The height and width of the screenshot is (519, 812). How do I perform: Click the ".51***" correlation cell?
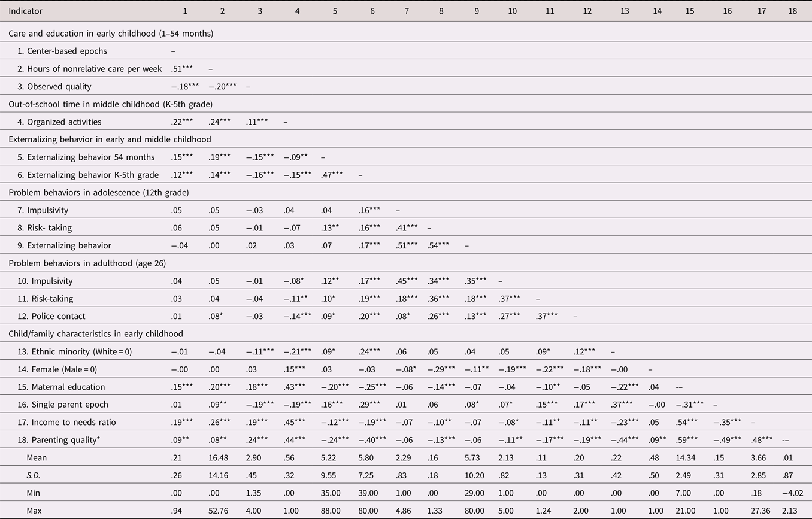[x=181, y=69]
